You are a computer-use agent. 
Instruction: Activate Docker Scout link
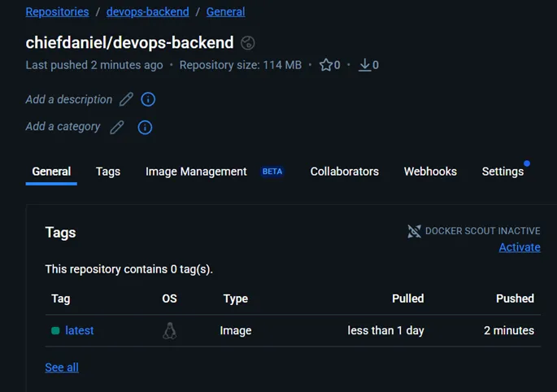pos(520,247)
